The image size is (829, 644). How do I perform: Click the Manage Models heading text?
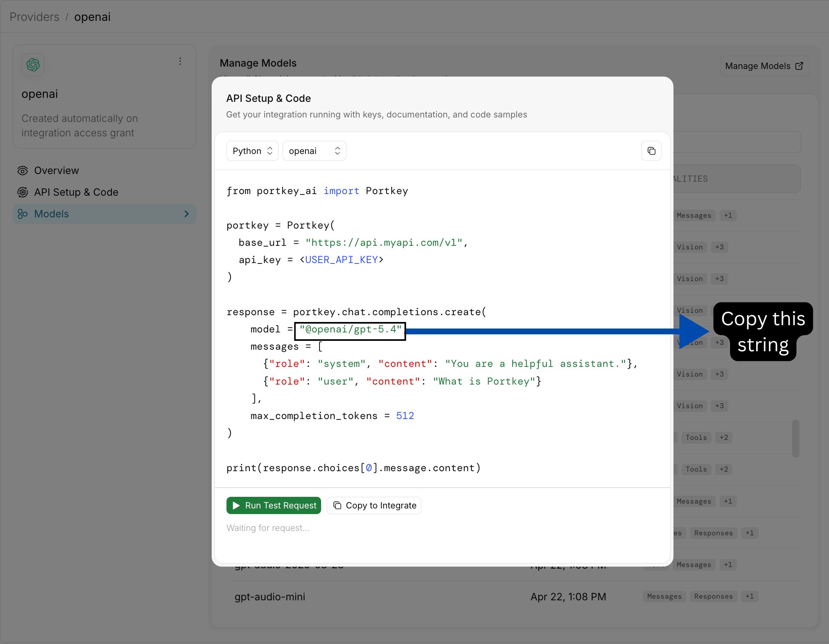click(x=258, y=63)
